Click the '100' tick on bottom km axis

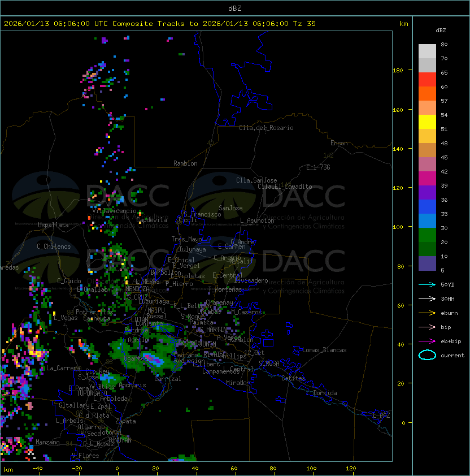(x=311, y=469)
